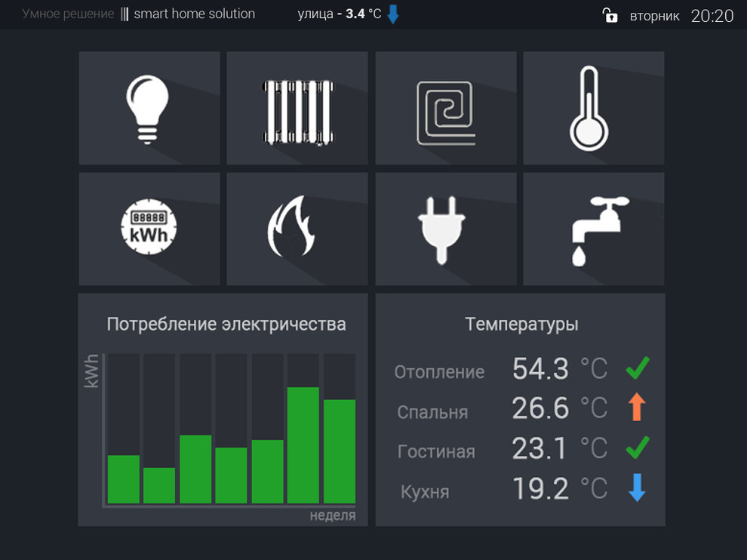The width and height of the screenshot is (747, 560).
Task: Click the Температуры panel title
Action: click(521, 324)
